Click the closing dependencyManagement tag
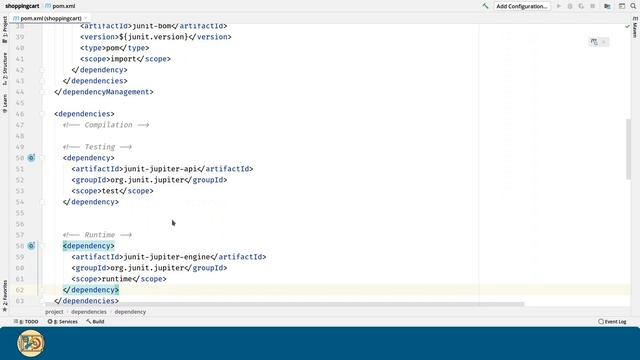 coord(104,92)
